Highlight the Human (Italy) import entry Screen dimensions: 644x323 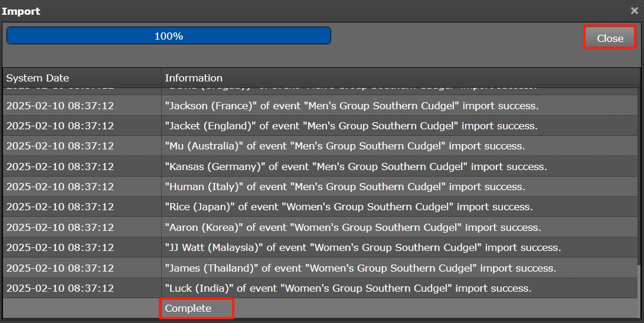tap(344, 187)
